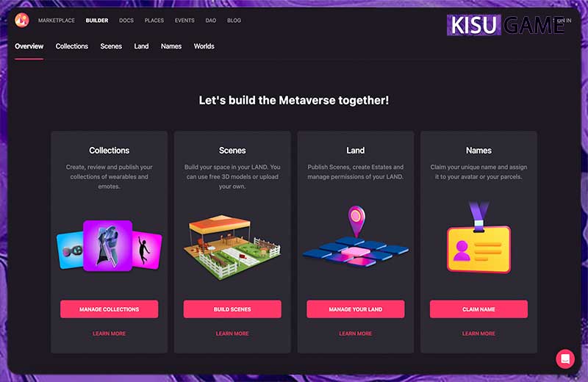588x382 pixels.
Task: Open the Worlds tab
Action: point(204,46)
